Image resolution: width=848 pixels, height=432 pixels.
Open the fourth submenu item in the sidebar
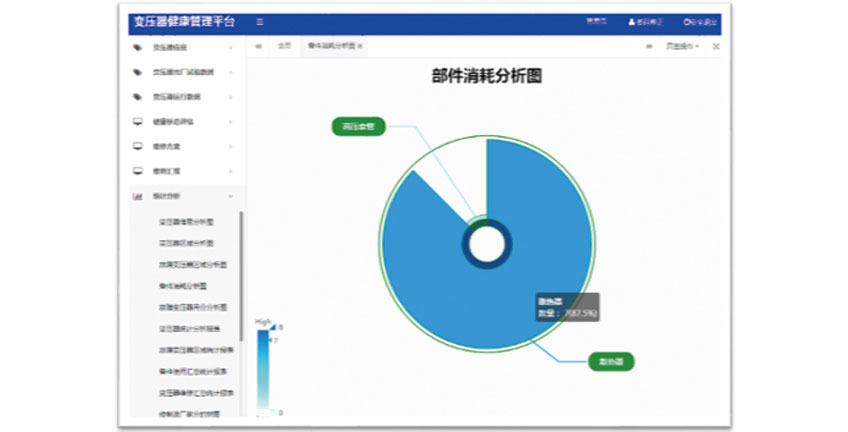pos(182,286)
